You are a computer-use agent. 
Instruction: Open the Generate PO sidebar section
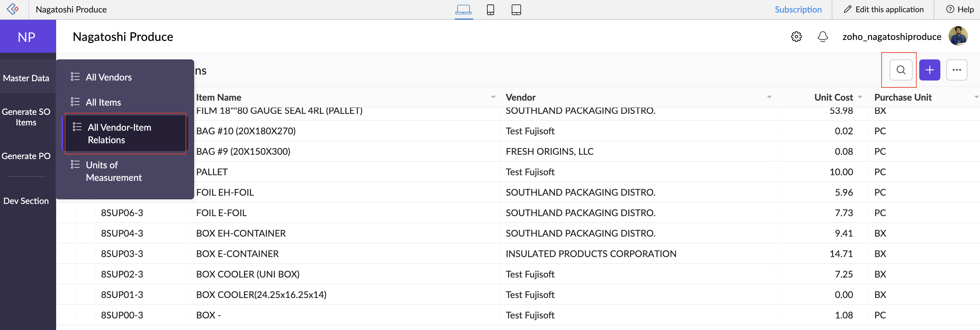[x=26, y=156]
